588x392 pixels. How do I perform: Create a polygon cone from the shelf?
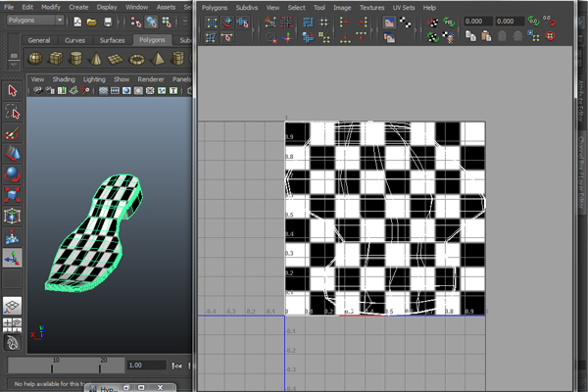[x=96, y=59]
